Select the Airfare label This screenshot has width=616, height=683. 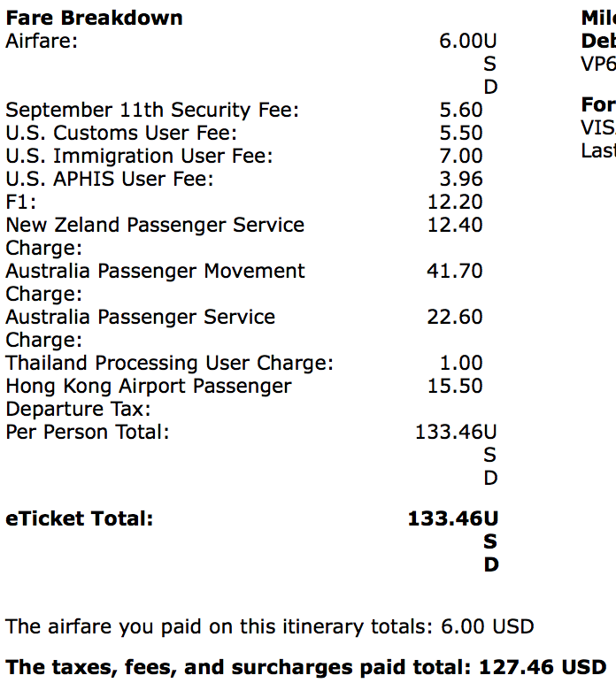pos(42,41)
